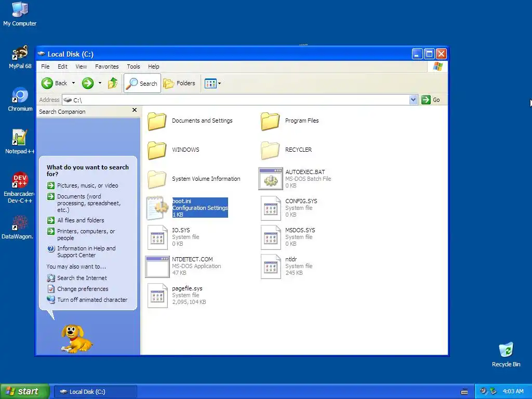The height and width of the screenshot is (399, 532).
Task: Open the Views button
Action: tap(210, 83)
